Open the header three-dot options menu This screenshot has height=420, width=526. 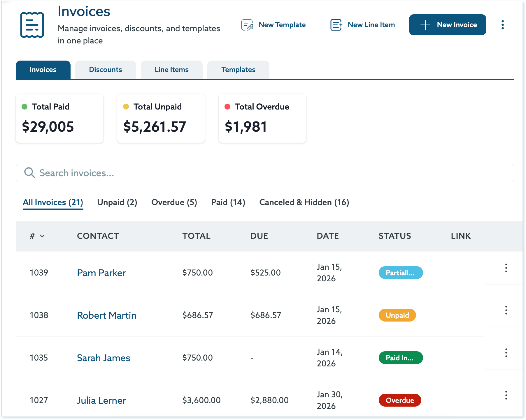[x=502, y=25]
